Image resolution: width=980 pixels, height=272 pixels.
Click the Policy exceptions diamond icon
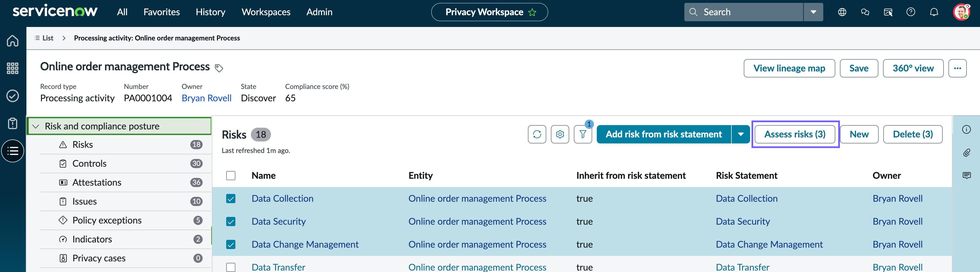click(63, 220)
